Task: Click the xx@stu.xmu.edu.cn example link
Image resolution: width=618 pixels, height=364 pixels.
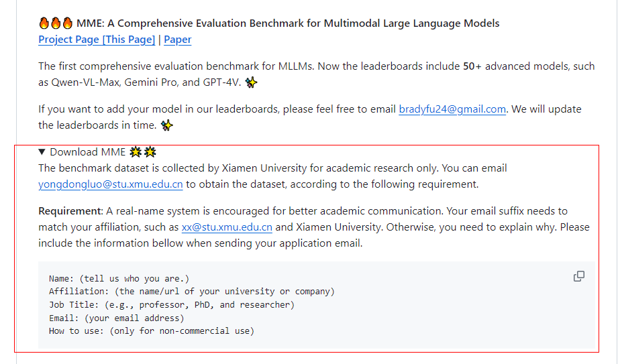Action: (227, 227)
